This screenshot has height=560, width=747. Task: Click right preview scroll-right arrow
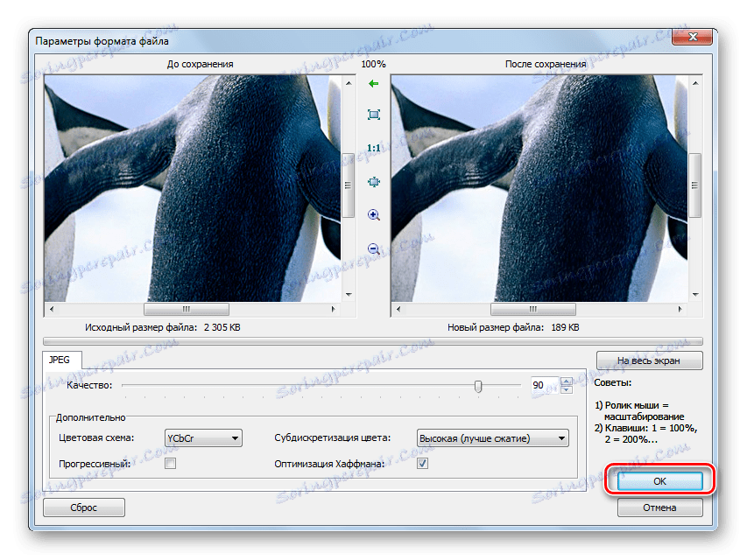(680, 309)
